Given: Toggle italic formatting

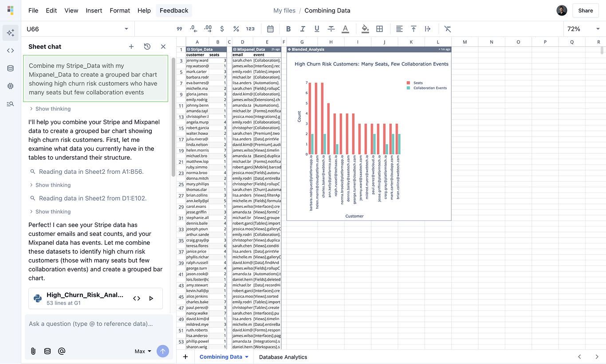Looking at the screenshot, I should click(x=303, y=28).
